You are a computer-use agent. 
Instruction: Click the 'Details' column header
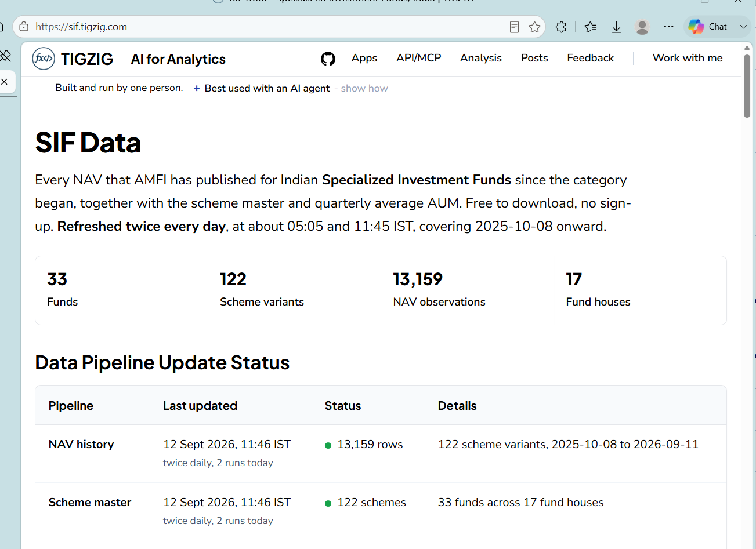tap(457, 406)
